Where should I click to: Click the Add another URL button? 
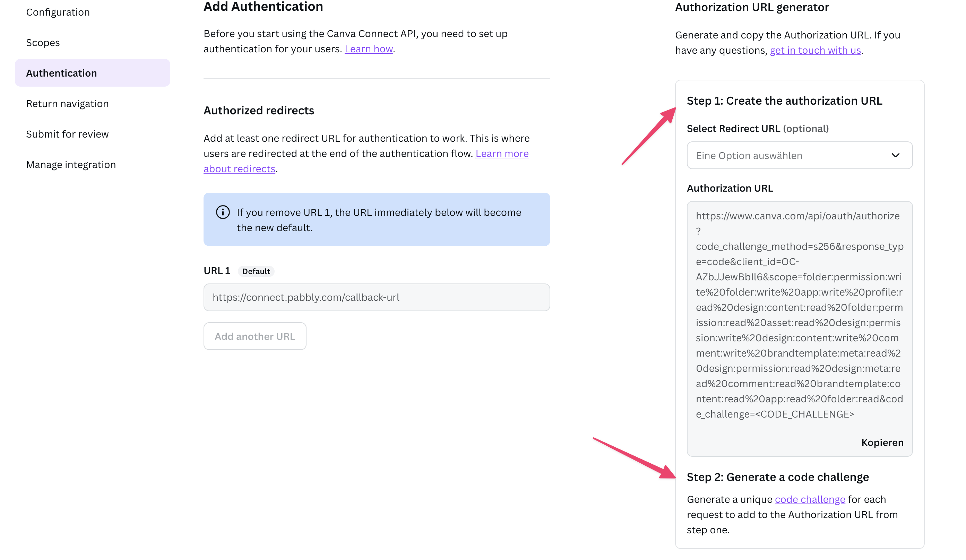click(x=255, y=336)
